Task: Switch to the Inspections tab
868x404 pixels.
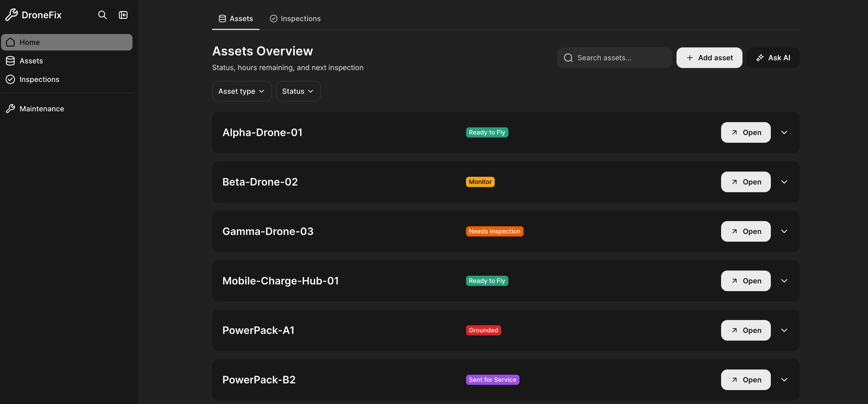Action: tap(295, 19)
